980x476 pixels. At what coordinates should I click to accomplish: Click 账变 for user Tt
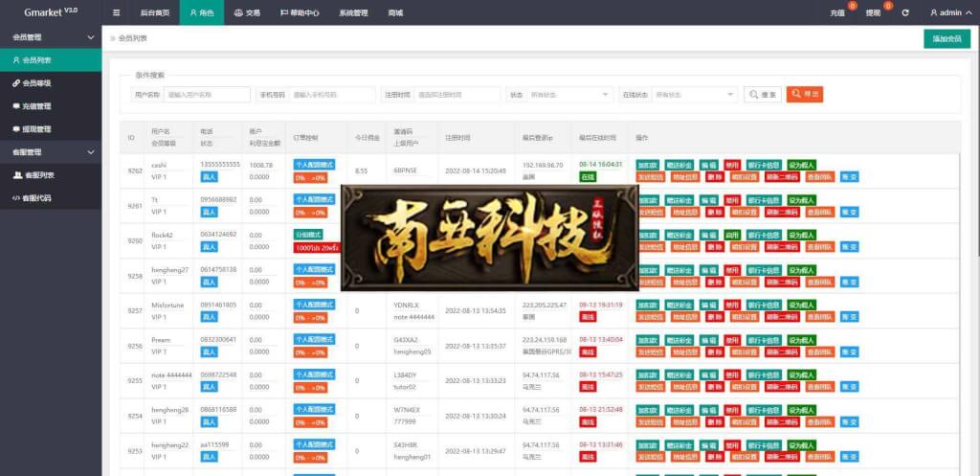[850, 212]
